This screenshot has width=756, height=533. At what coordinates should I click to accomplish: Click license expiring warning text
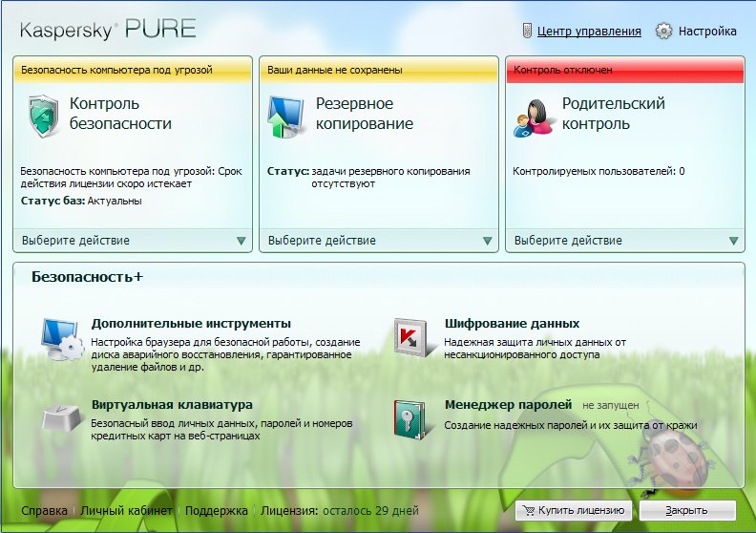[131, 178]
